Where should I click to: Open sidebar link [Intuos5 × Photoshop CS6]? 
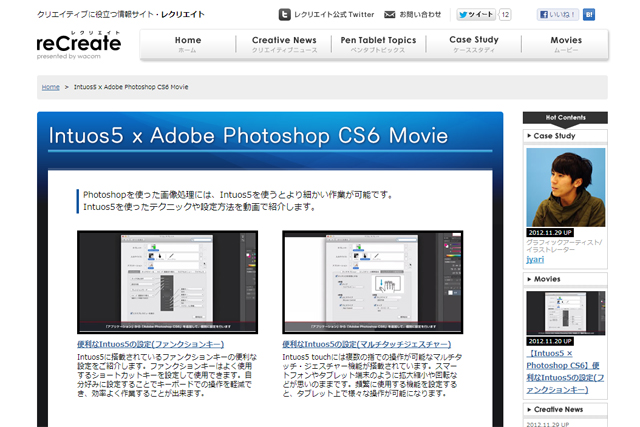coord(565,371)
